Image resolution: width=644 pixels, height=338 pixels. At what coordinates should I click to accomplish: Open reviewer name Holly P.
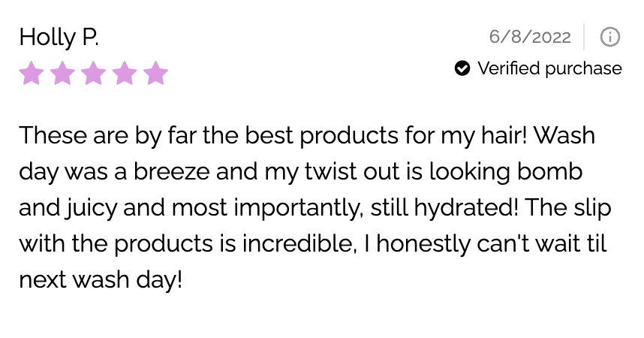point(59,37)
